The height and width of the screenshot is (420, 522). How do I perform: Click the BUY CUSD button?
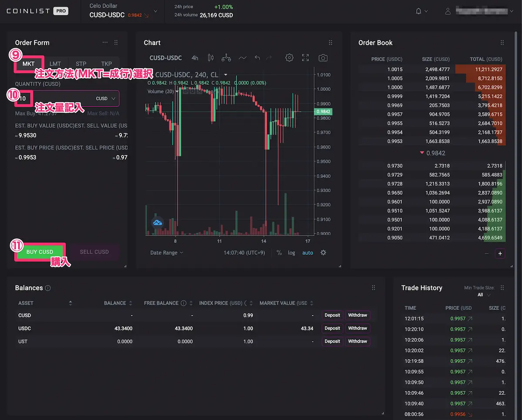coord(40,252)
